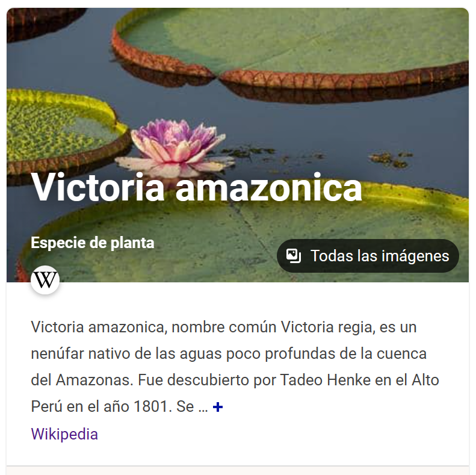Image resolution: width=476 pixels, height=475 pixels.
Task: Click the floating debris near flower
Action: (249, 151)
